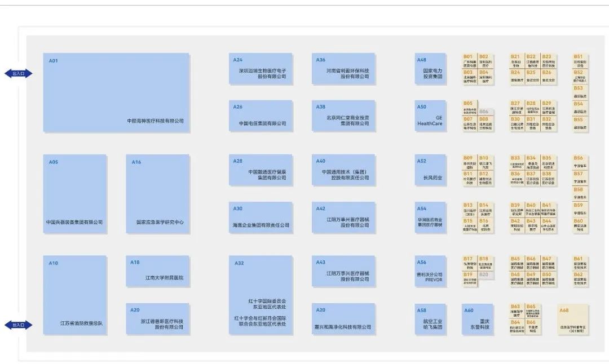Select booth B17
Screen dimensions: 609x364
pyautogui.click(x=470, y=263)
